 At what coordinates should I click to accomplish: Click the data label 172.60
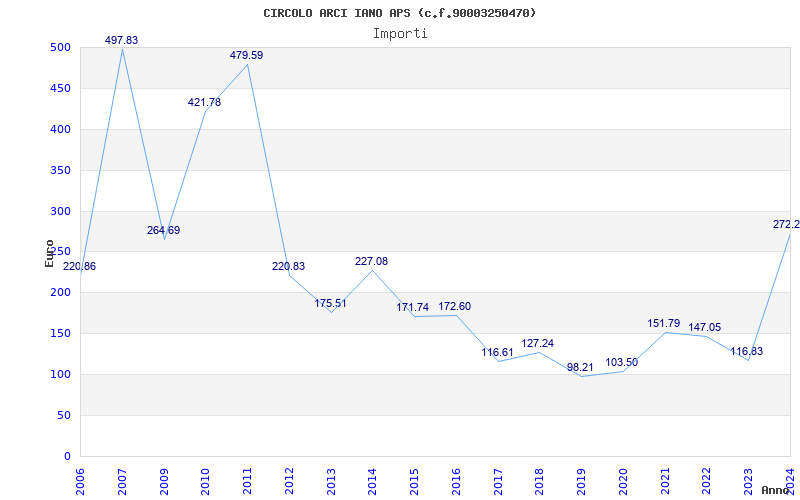[455, 307]
